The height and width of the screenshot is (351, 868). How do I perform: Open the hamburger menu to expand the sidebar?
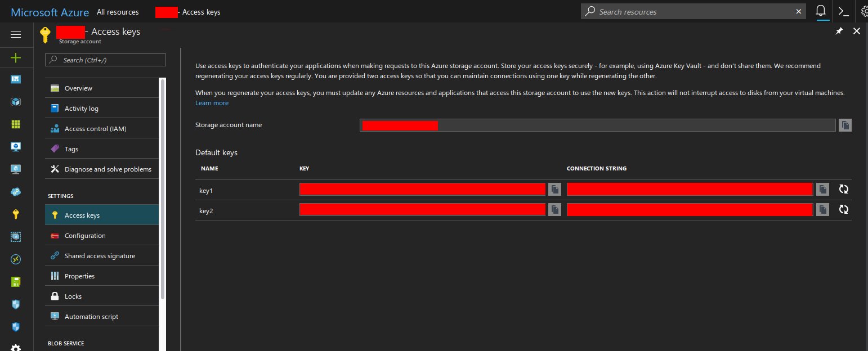coord(15,35)
